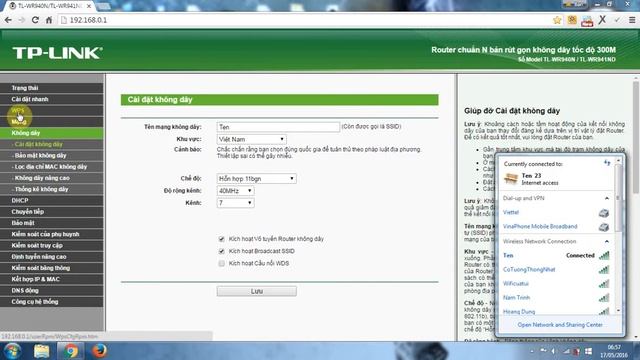This screenshot has width=640, height=360.
Task: Click the TP-LINK logo
Action: click(57, 53)
